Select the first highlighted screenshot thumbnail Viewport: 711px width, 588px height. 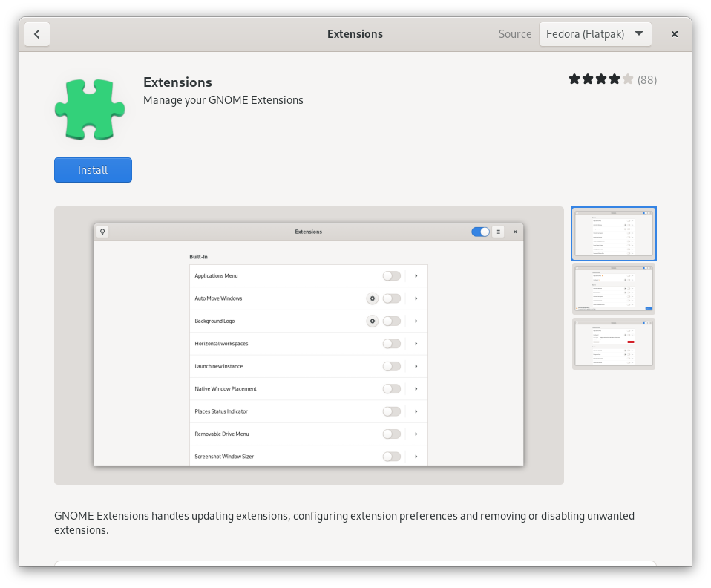[x=613, y=234]
